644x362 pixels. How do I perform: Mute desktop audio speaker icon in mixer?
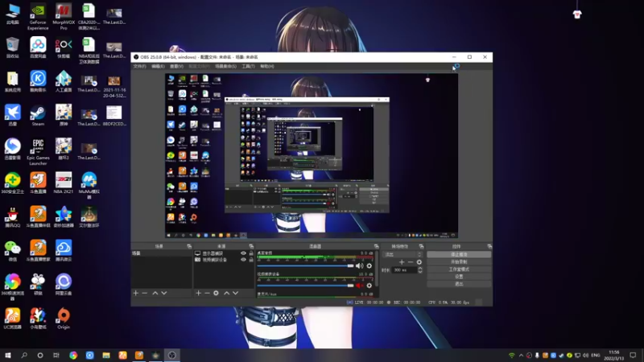359,266
